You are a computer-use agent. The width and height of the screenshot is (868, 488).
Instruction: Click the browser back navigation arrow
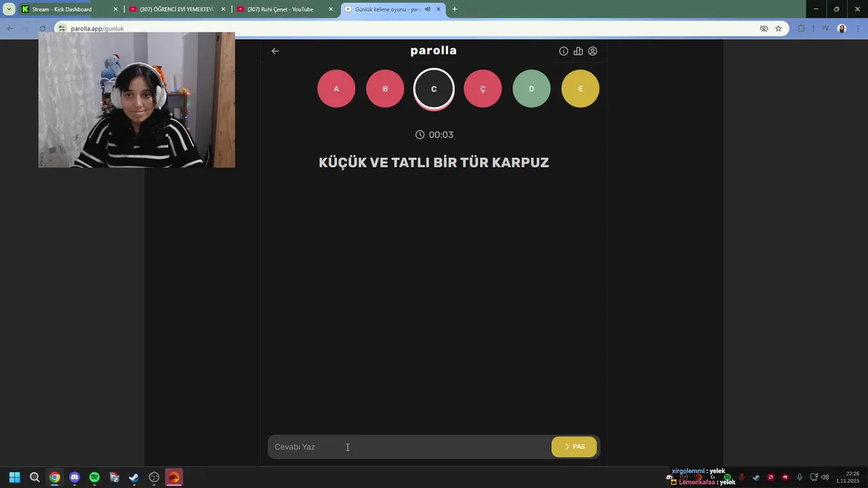9,28
